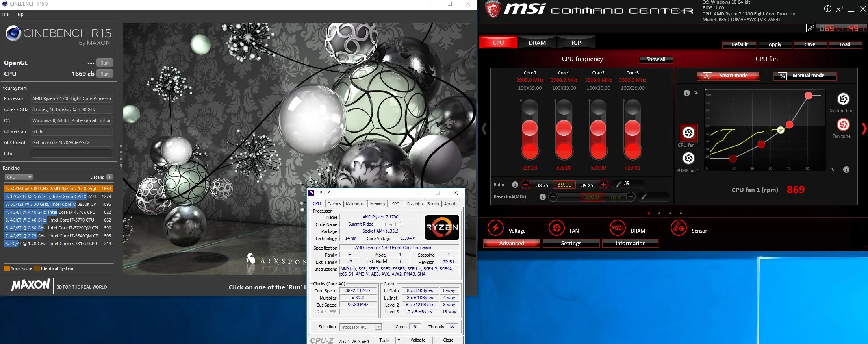Open MSI Command Center info icon in title bar
Image resolution: width=868 pixels, height=344 pixels.
pos(828,9)
